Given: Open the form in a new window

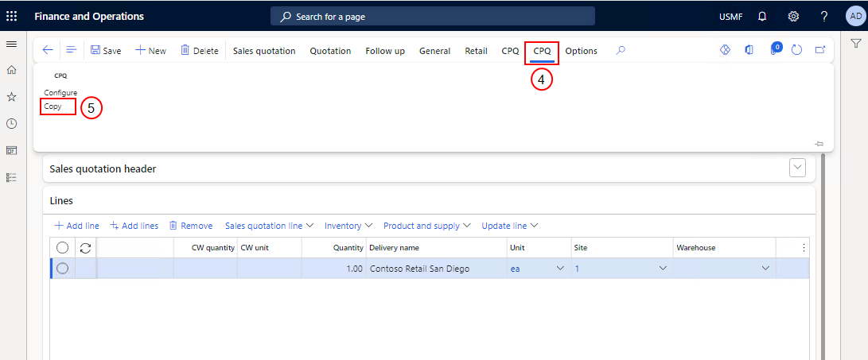Looking at the screenshot, I should (820, 50).
